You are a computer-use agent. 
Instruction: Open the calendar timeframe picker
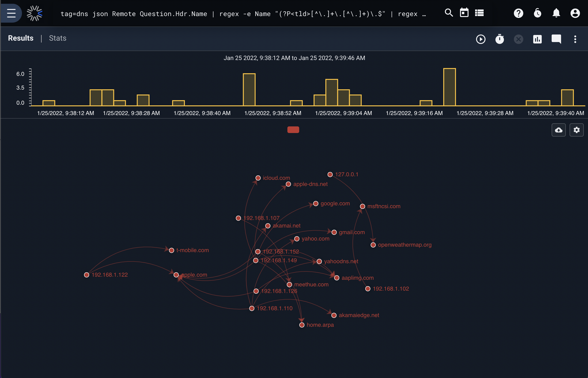tap(464, 13)
